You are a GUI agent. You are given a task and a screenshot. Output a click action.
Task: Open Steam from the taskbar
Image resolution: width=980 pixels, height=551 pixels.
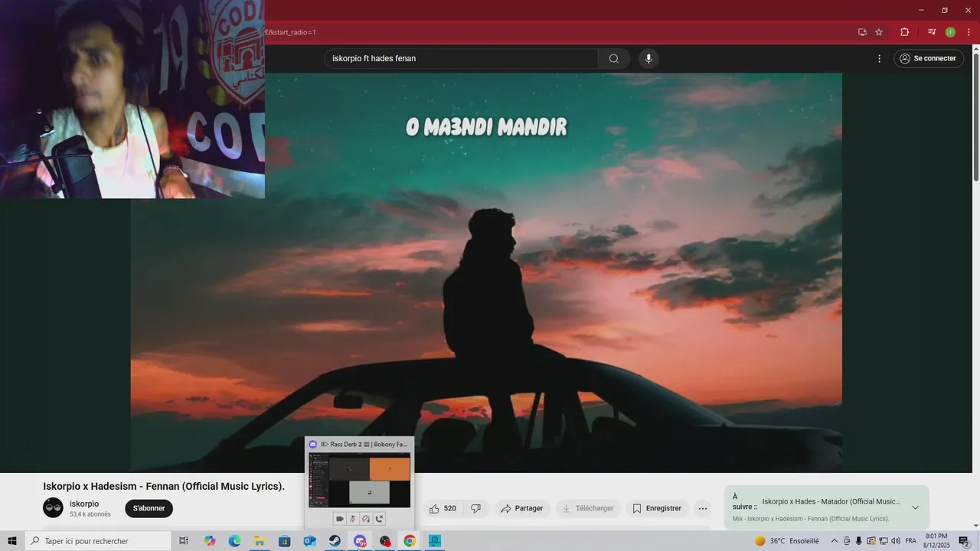pos(335,541)
